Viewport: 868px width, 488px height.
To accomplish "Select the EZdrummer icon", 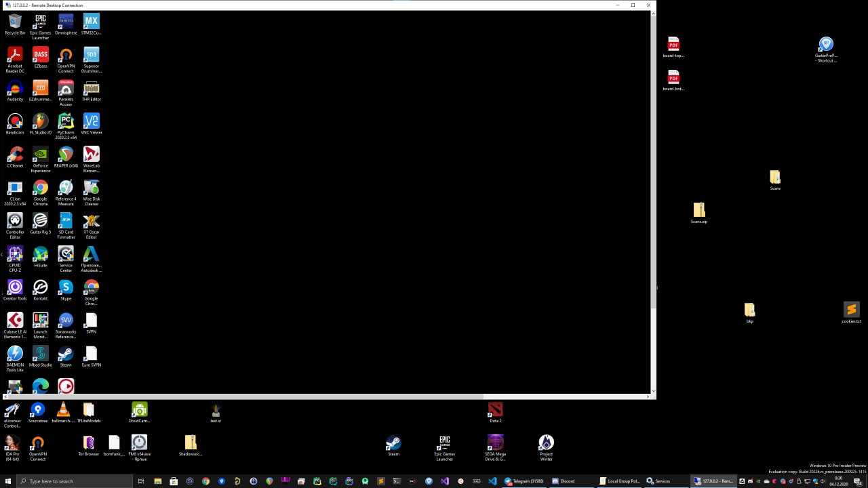I will (41, 90).
